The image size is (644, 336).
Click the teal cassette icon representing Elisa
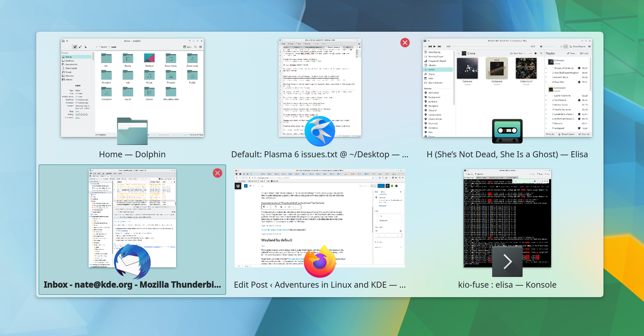coord(507,130)
